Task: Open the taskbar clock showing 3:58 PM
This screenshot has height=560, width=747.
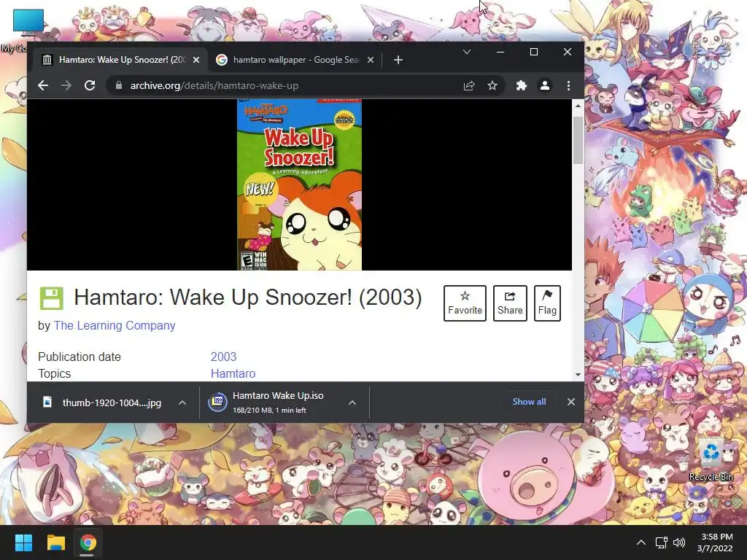Action: point(715,542)
